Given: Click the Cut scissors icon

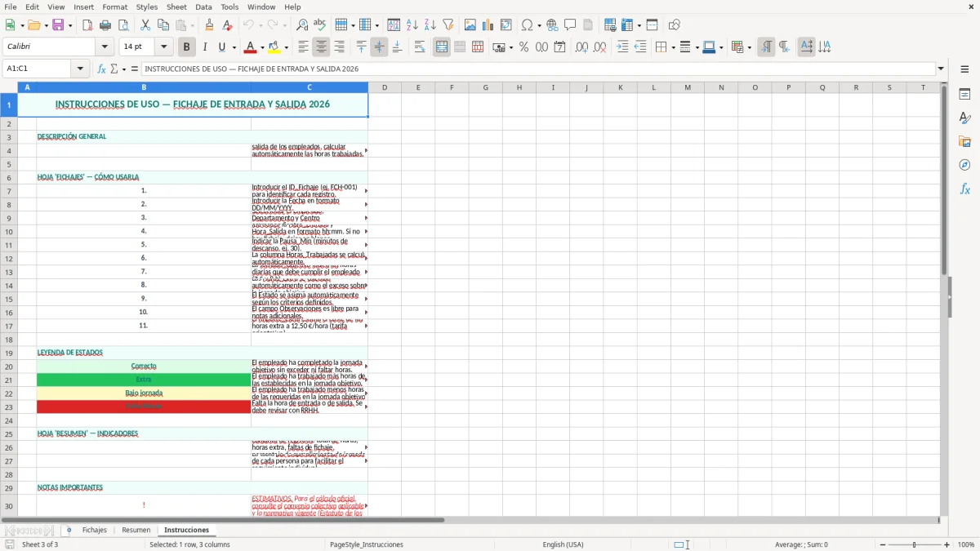Looking at the screenshot, I should point(145,25).
